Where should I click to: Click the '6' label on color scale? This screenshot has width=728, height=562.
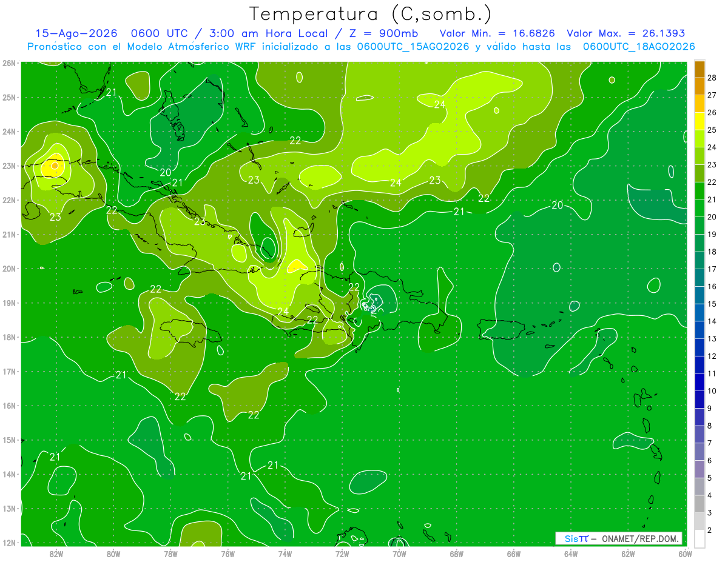[710, 461]
